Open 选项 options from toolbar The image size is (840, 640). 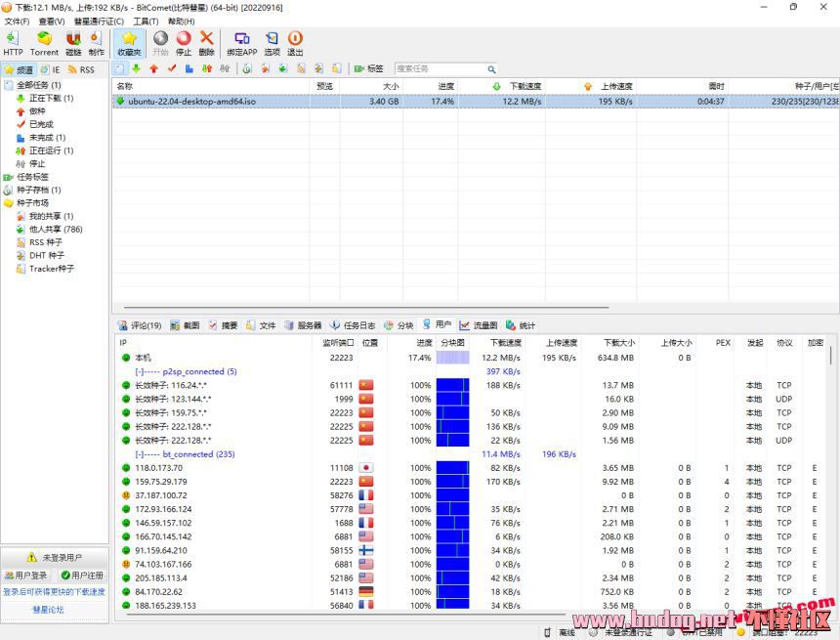click(x=272, y=43)
